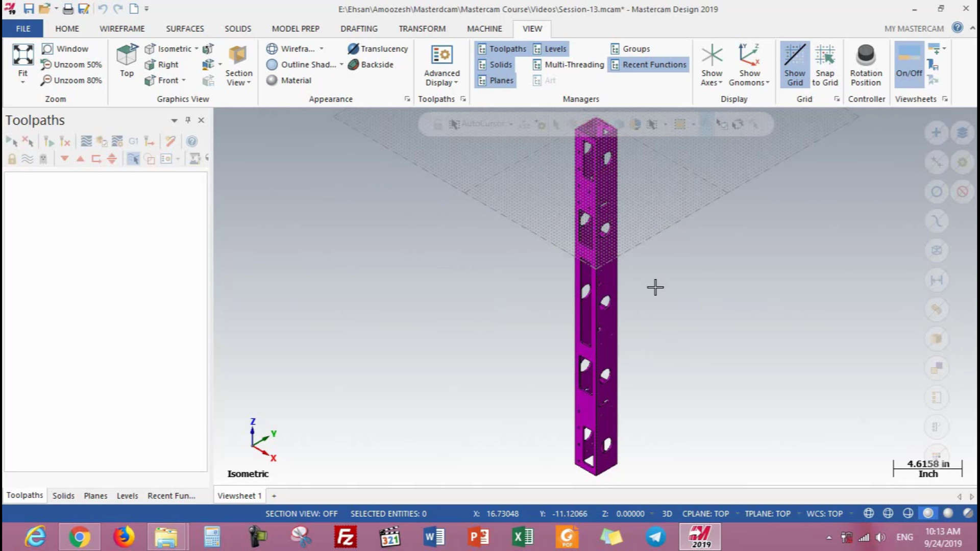Image resolution: width=980 pixels, height=551 pixels.
Task: Click the lock toolpath operations icon
Action: coord(12,159)
